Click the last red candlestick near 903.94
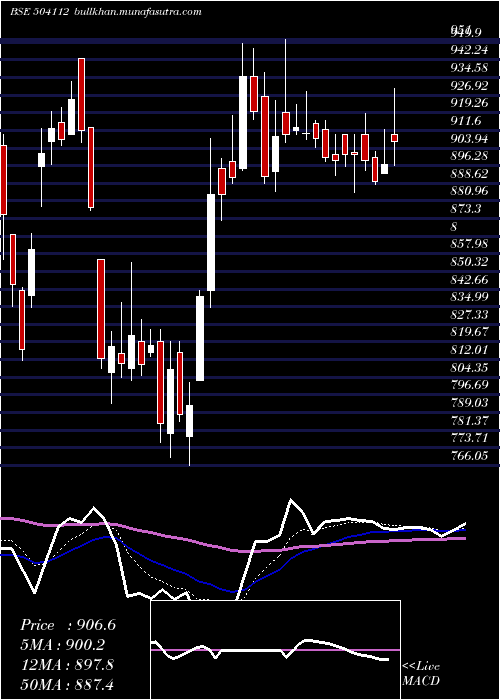The width and height of the screenshot is (500, 700). point(394,138)
